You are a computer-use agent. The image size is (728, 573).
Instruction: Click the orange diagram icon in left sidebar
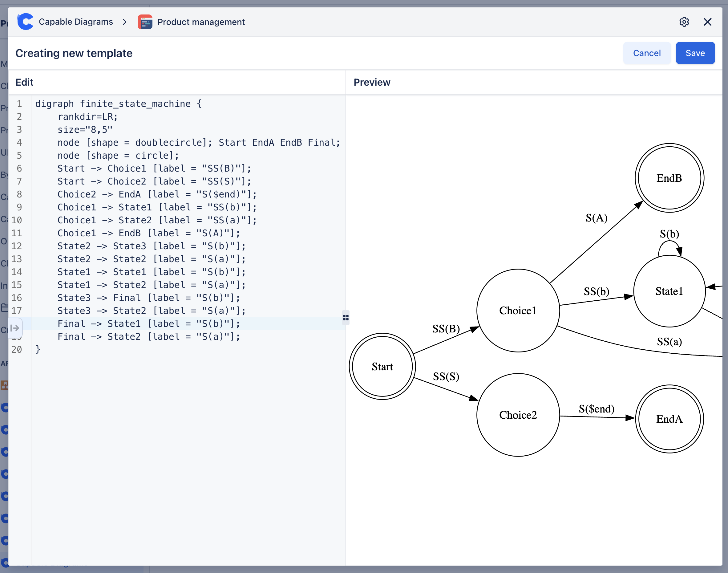click(x=5, y=385)
